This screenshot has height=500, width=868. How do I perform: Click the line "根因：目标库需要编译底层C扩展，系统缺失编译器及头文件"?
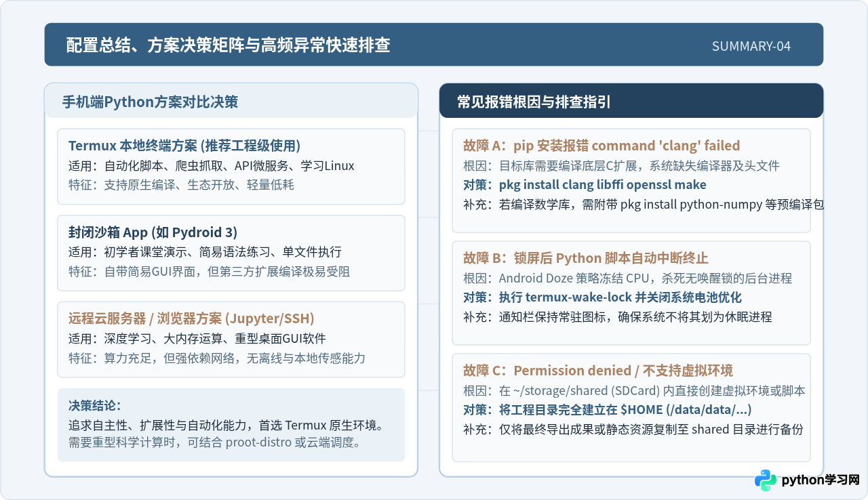tap(621, 165)
